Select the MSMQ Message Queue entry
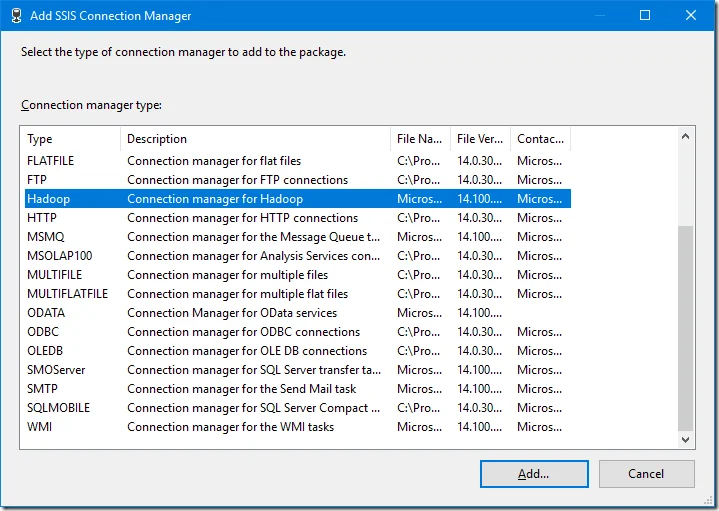 pos(46,237)
